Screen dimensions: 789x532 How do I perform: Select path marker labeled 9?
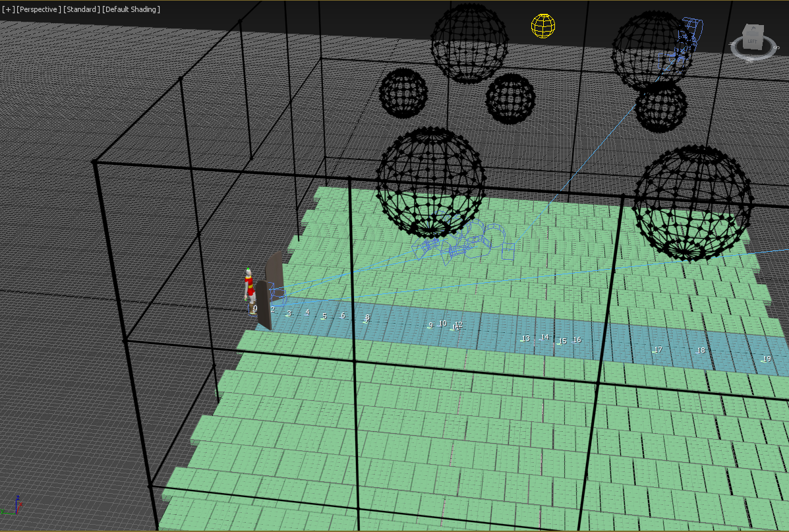[430, 326]
